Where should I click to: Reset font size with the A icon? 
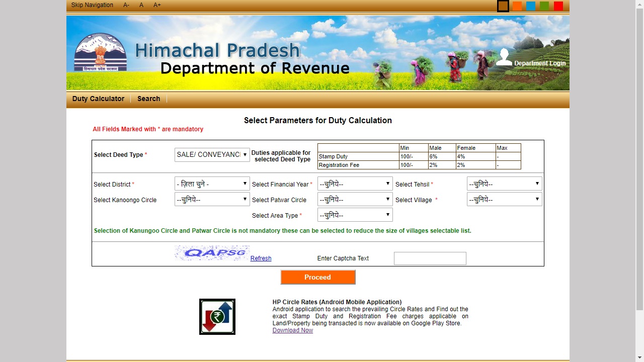pyautogui.click(x=141, y=5)
